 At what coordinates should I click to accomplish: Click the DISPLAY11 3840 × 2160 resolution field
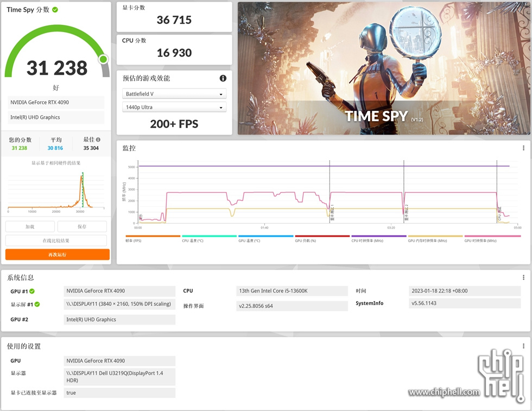point(119,304)
